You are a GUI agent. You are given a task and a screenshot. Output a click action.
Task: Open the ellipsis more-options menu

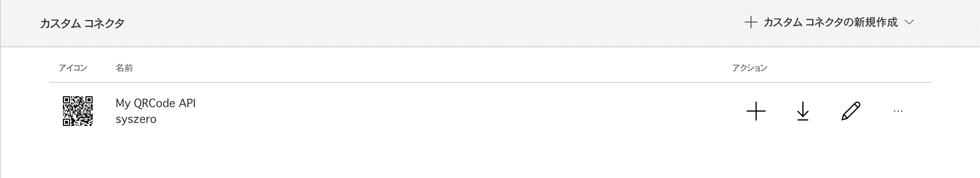[x=898, y=111]
